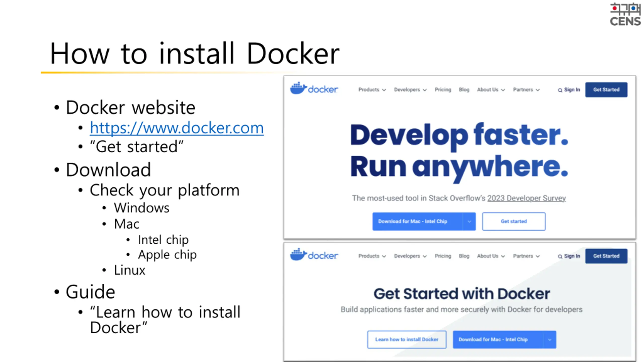
Task: Click the "Linux" bullet
Action: pos(130,270)
